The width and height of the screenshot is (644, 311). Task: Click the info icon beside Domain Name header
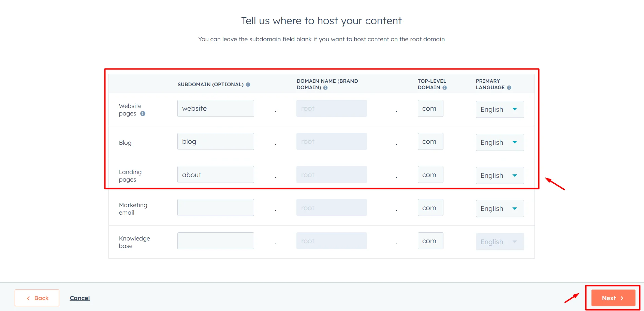[x=325, y=88]
